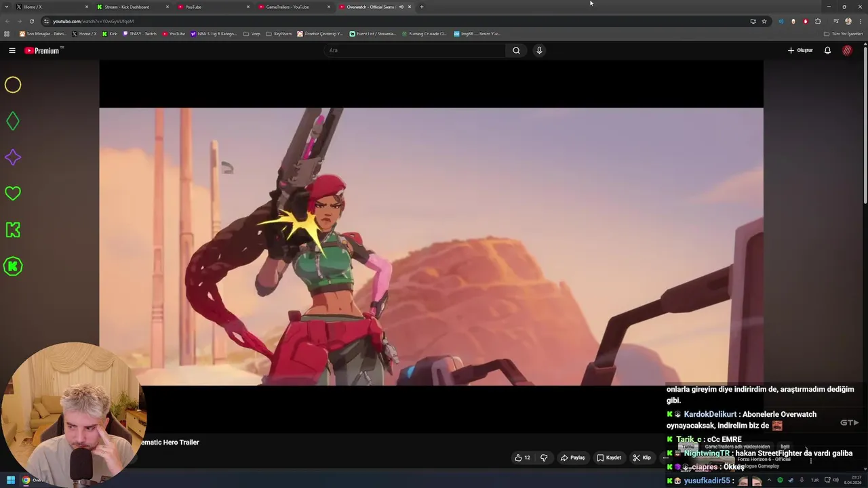The image size is (868, 488).
Task: Click the Paylaş share button
Action: [x=572, y=457]
